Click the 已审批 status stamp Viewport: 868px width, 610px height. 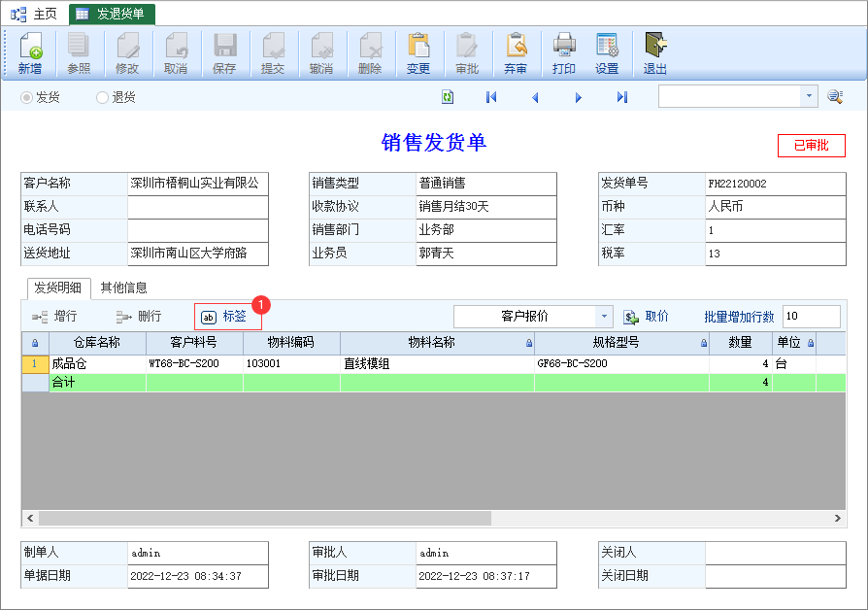pyautogui.click(x=811, y=146)
